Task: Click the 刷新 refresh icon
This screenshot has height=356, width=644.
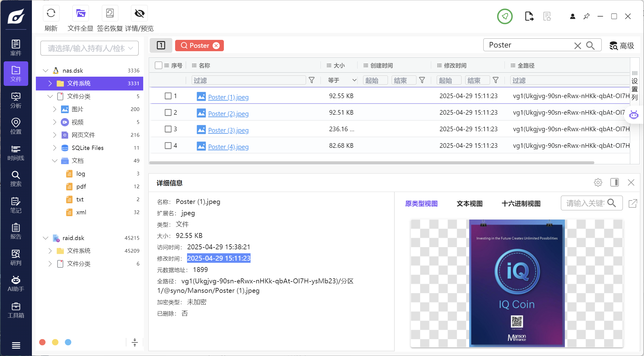Action: tap(51, 13)
